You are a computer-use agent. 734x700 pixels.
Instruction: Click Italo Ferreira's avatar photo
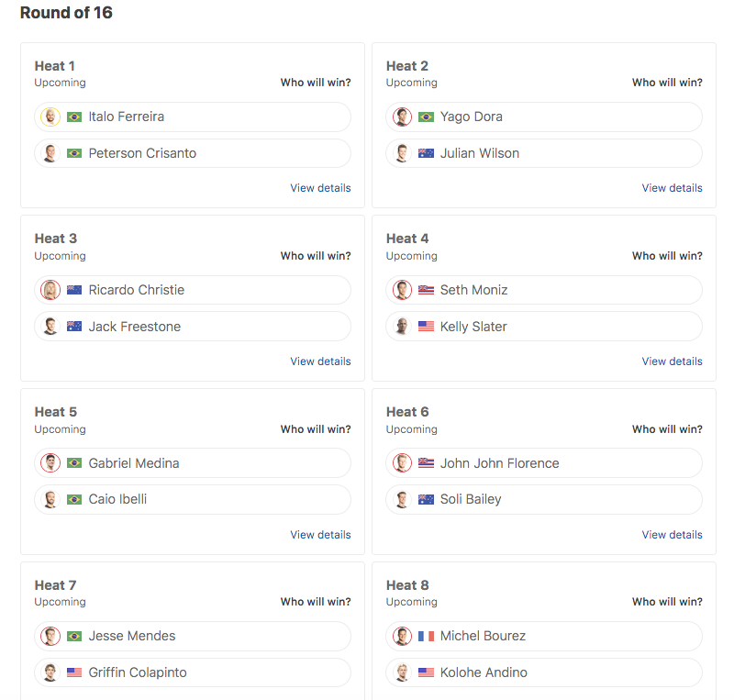50,117
